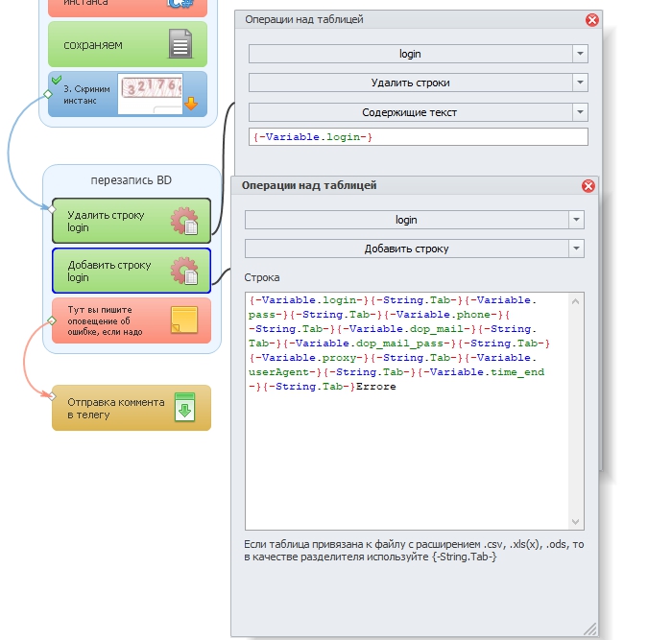Select the перезапись BD group header

coord(132,179)
